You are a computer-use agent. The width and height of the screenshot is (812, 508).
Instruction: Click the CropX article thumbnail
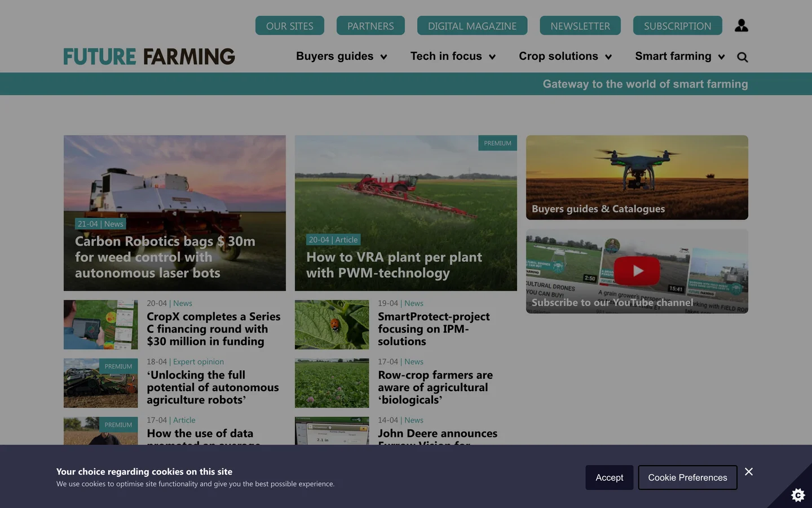[x=101, y=325]
